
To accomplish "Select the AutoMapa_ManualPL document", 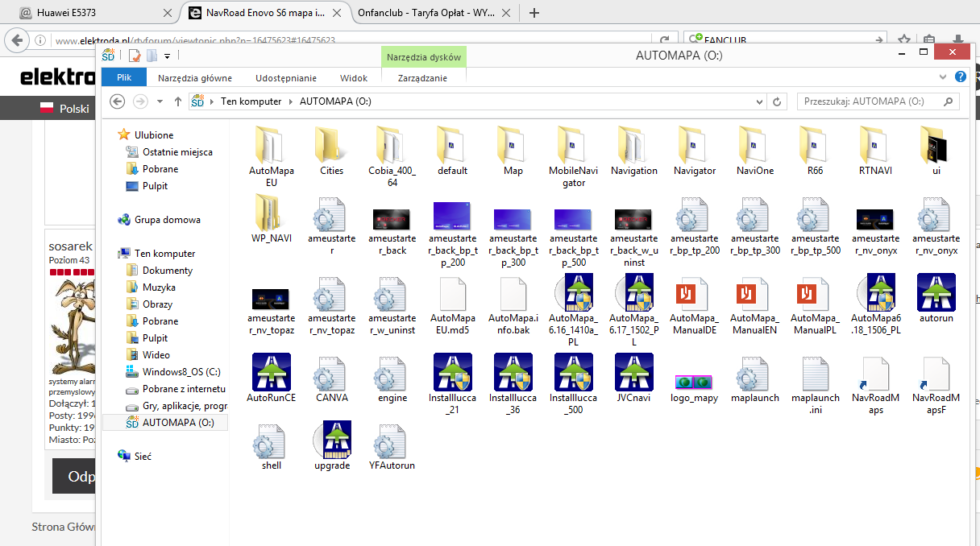I will (x=816, y=306).
